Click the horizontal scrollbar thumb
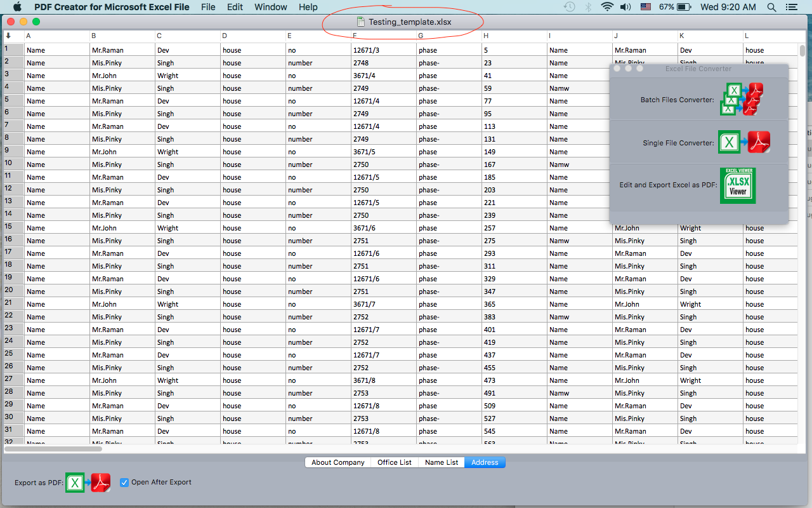 point(53,449)
